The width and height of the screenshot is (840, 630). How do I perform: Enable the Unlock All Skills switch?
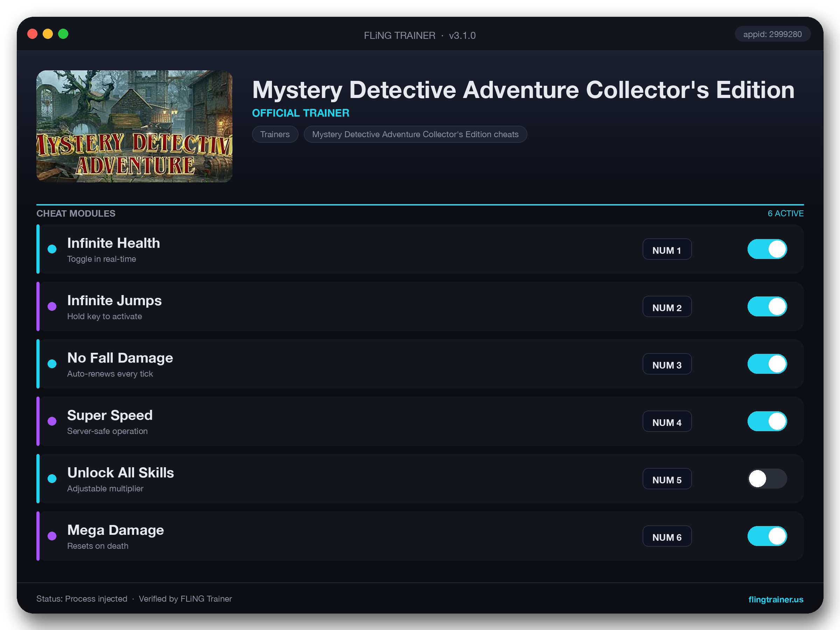pyautogui.click(x=767, y=478)
